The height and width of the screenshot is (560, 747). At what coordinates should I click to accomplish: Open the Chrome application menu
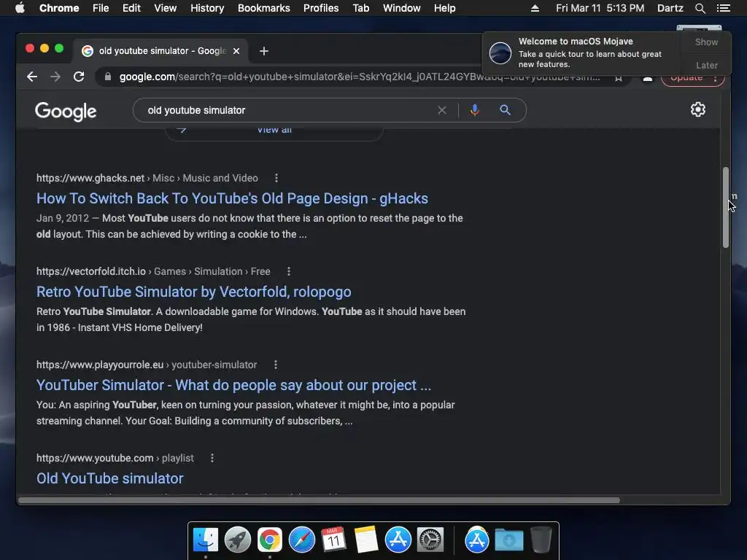point(59,8)
